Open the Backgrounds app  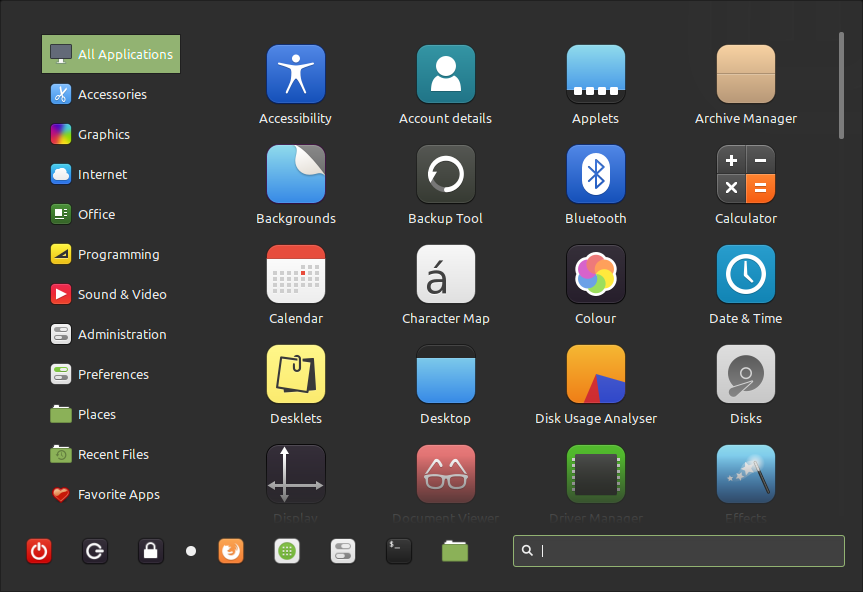(x=296, y=174)
